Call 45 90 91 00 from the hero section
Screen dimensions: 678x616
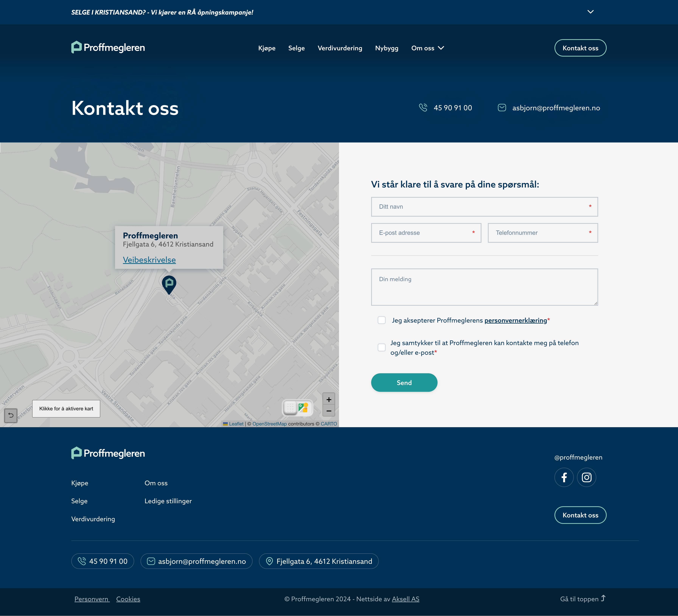tap(453, 108)
